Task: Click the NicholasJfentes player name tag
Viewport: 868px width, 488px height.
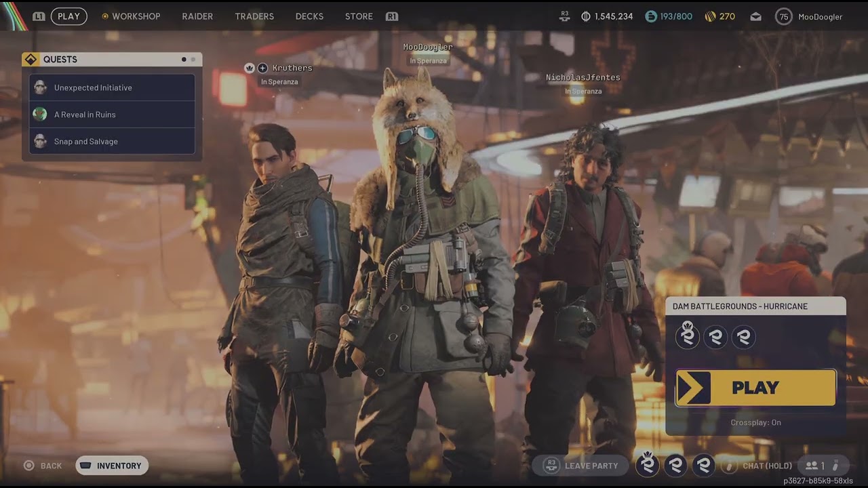Action: click(583, 77)
